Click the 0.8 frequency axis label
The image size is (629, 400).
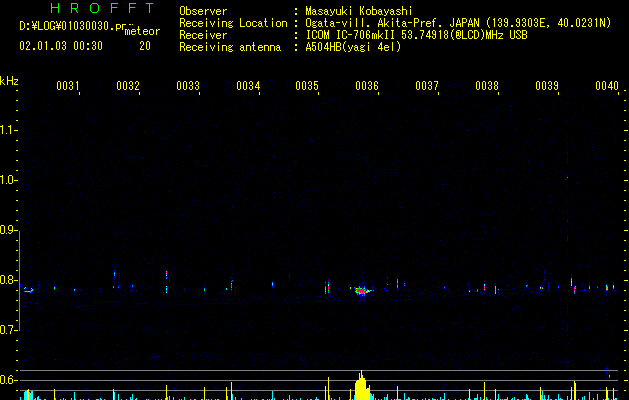(x=8, y=280)
